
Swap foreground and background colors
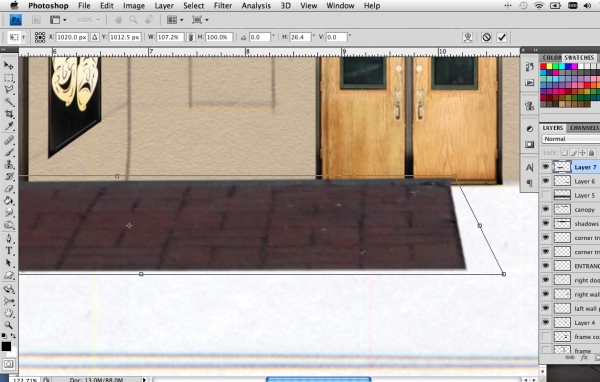click(x=13, y=336)
